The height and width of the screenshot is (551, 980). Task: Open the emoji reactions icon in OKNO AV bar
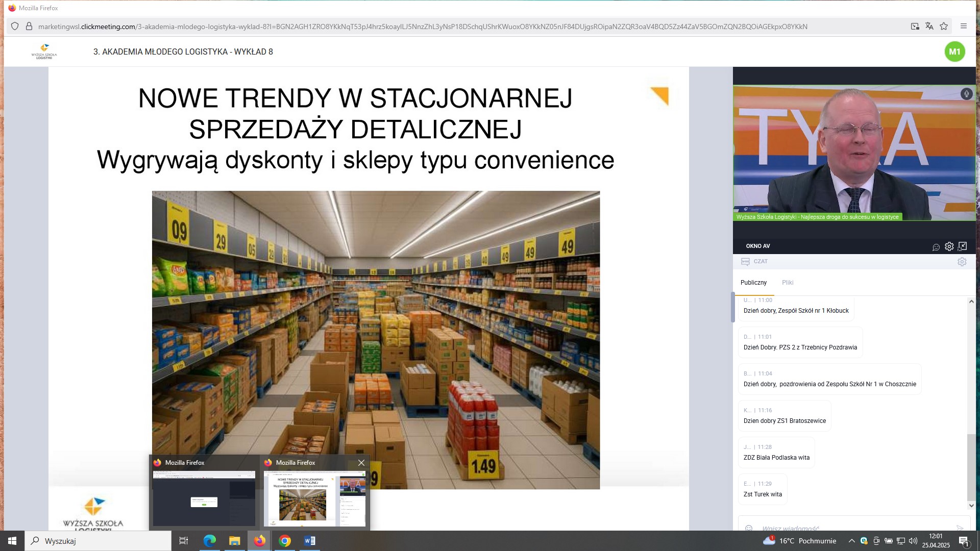(936, 247)
